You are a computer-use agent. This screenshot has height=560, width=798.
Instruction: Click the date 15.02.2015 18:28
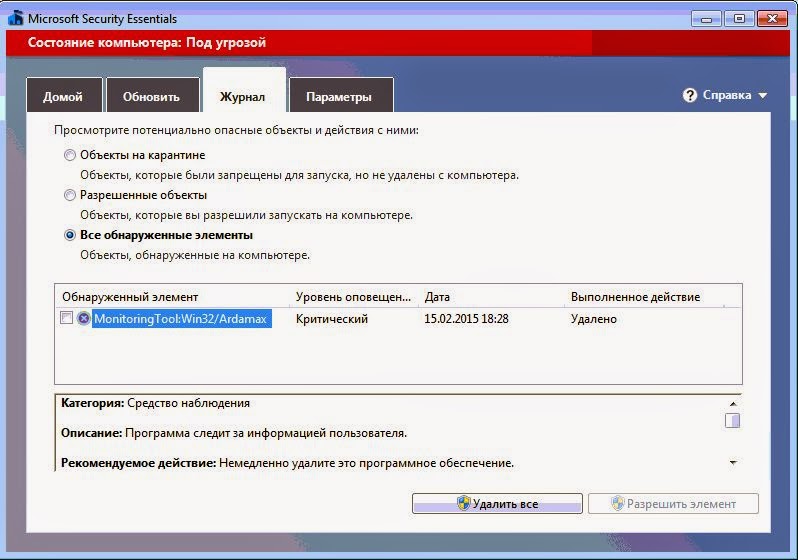pos(466,319)
